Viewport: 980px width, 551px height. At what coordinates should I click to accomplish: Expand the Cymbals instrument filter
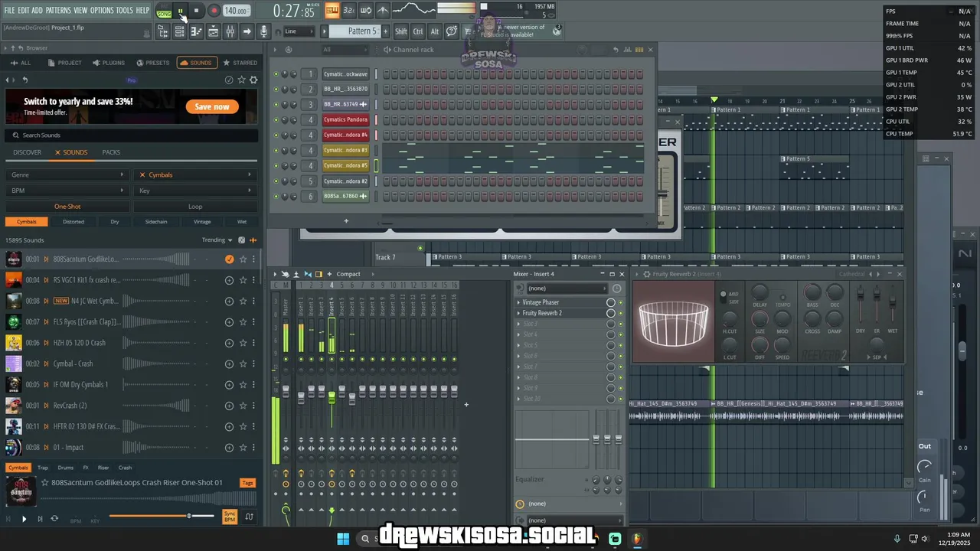click(194, 174)
